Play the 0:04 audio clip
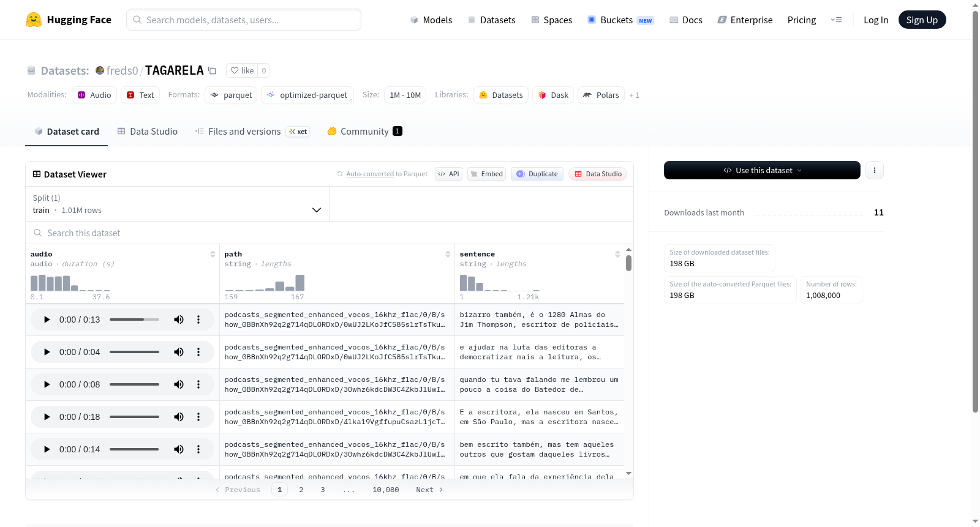This screenshot has width=980, height=527. (x=47, y=352)
